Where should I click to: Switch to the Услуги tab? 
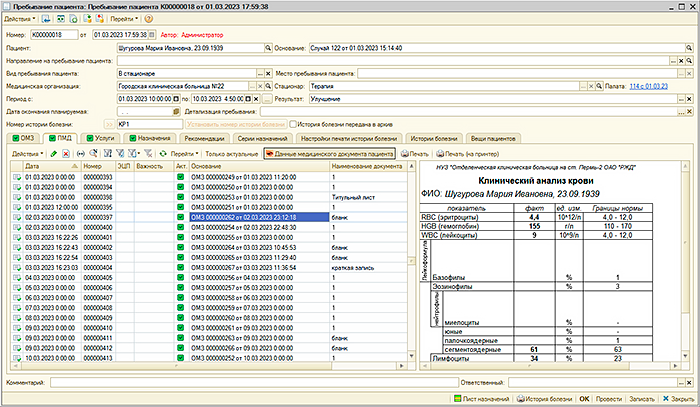[x=104, y=138]
